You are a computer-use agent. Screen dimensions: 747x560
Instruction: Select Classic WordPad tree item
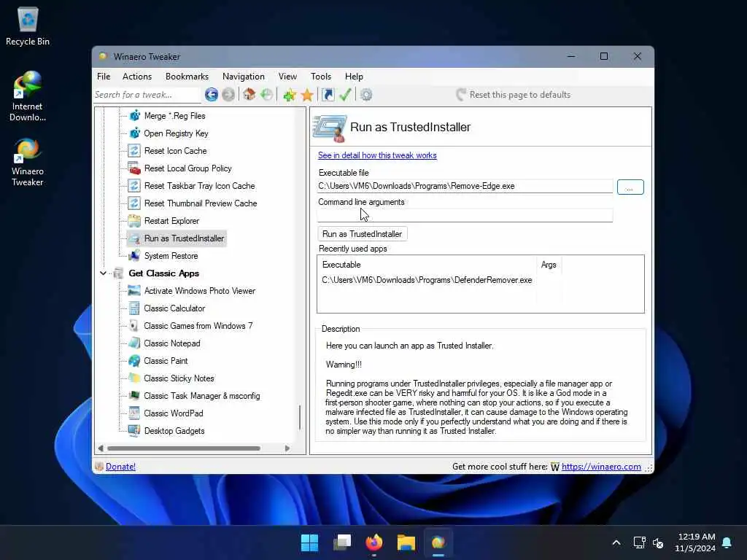click(174, 413)
